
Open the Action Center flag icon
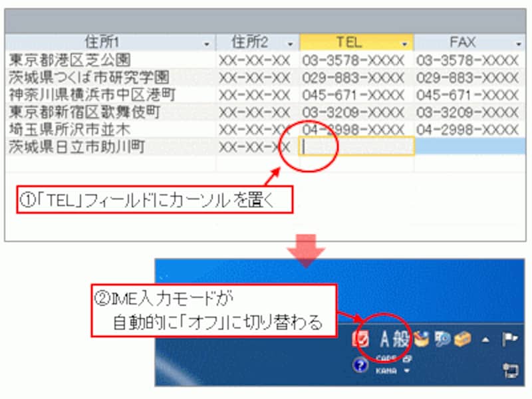pyautogui.click(x=510, y=338)
